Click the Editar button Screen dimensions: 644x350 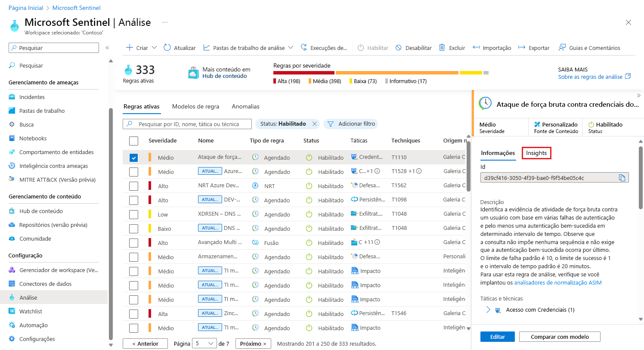(x=498, y=337)
